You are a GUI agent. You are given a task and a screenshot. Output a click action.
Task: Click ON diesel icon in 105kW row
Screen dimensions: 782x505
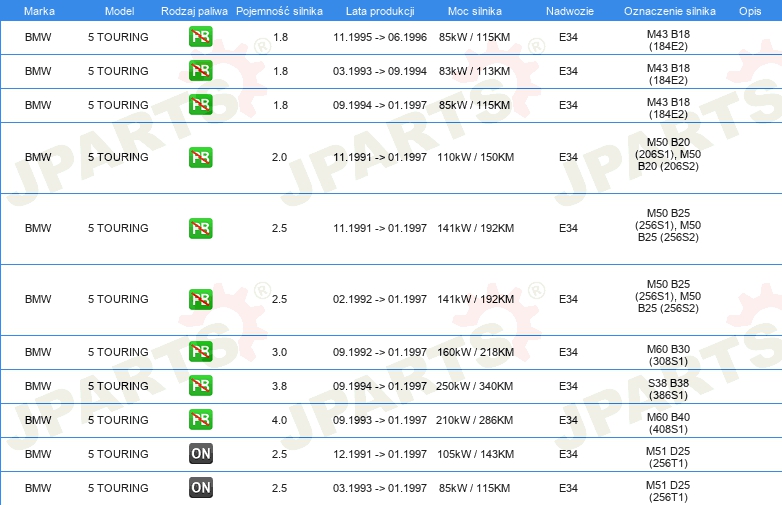tap(200, 454)
